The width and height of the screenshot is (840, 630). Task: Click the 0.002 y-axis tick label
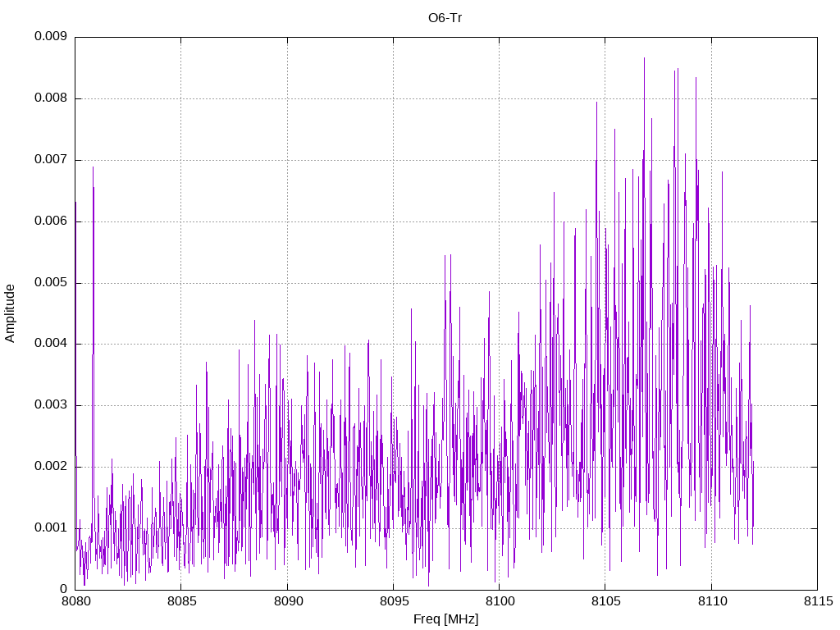tap(51, 466)
